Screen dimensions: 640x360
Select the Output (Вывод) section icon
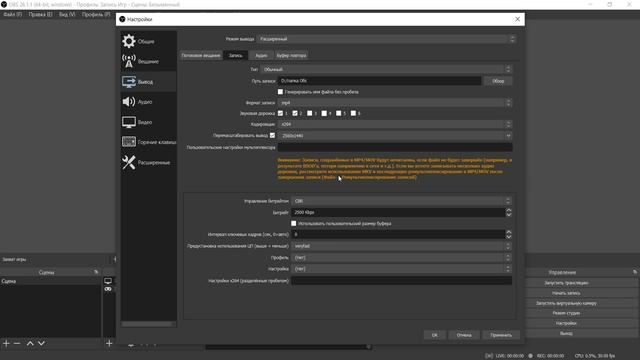pyautogui.click(x=129, y=82)
